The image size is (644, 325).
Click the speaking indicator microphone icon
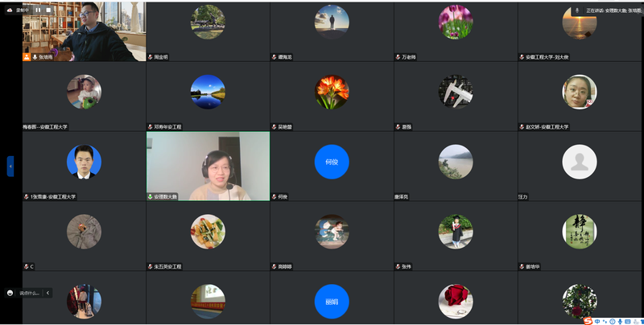[x=576, y=10]
